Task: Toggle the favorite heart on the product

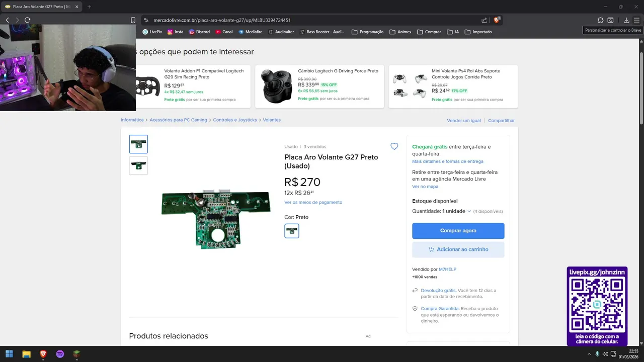Action: (x=394, y=146)
